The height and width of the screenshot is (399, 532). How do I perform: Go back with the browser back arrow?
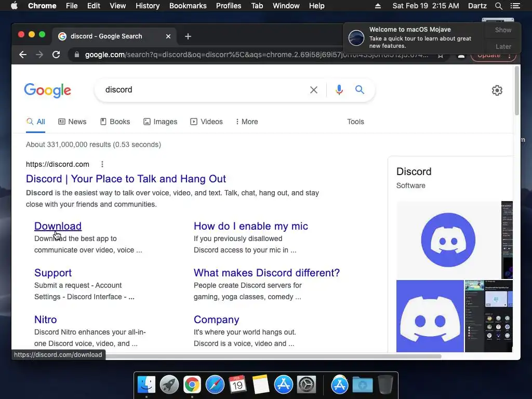[23, 55]
